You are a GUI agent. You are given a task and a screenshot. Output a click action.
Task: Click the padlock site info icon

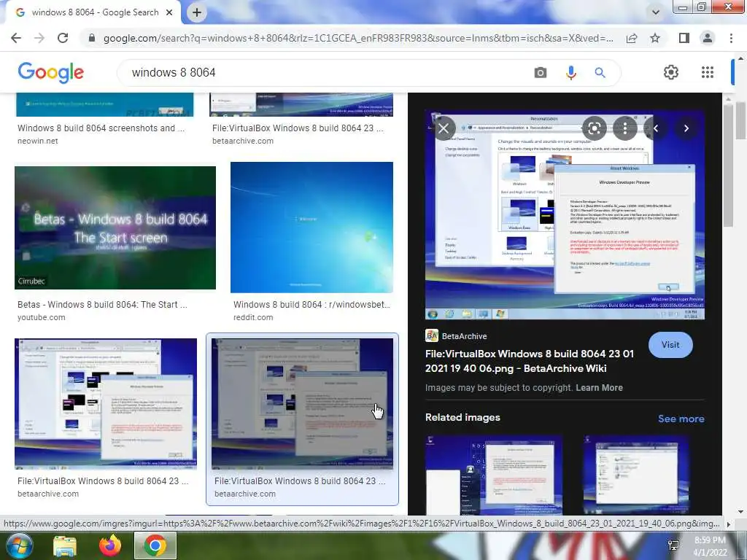pyautogui.click(x=92, y=38)
